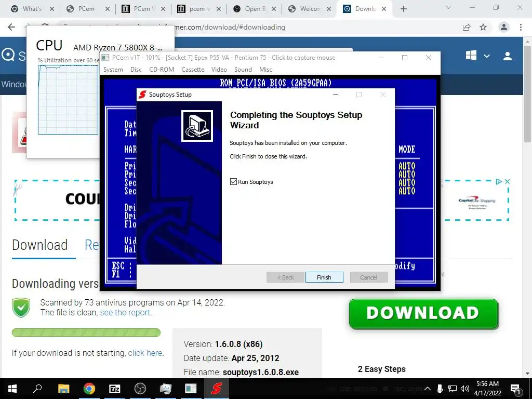Click the microphone tray icon

coord(440,389)
